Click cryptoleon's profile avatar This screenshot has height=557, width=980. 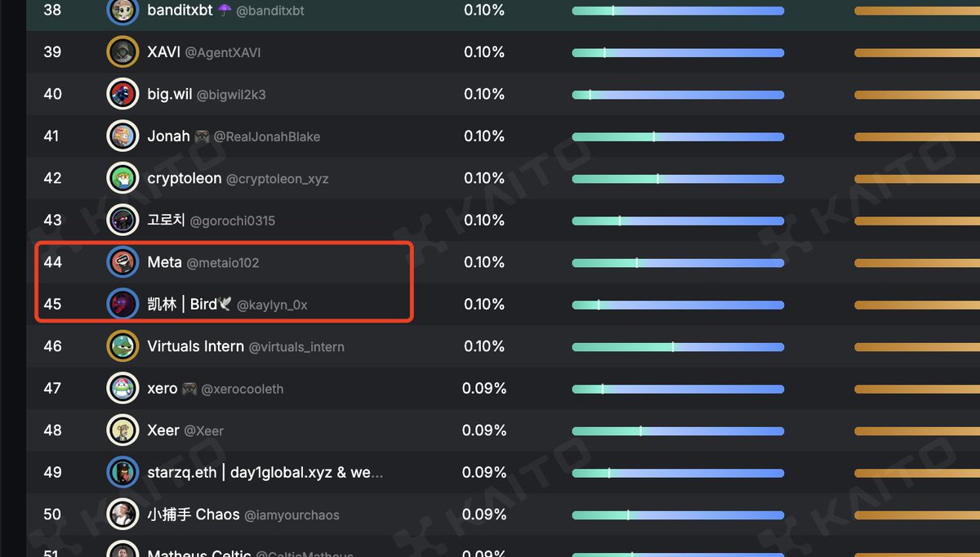[122, 178]
